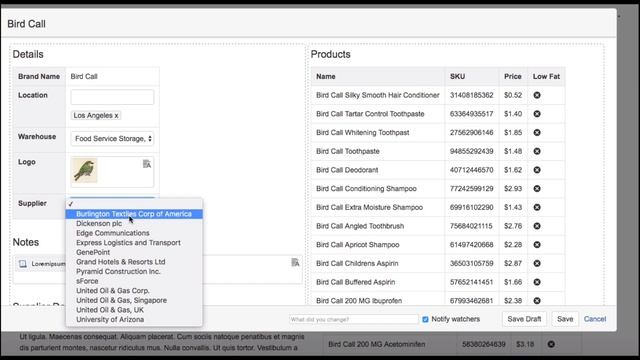
Task: Click the SKU column header
Action: (x=458, y=76)
